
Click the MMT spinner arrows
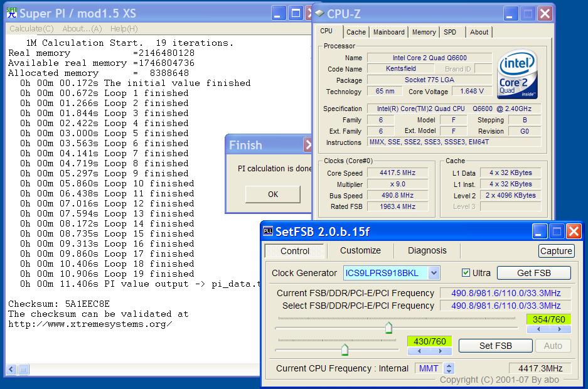point(449,368)
